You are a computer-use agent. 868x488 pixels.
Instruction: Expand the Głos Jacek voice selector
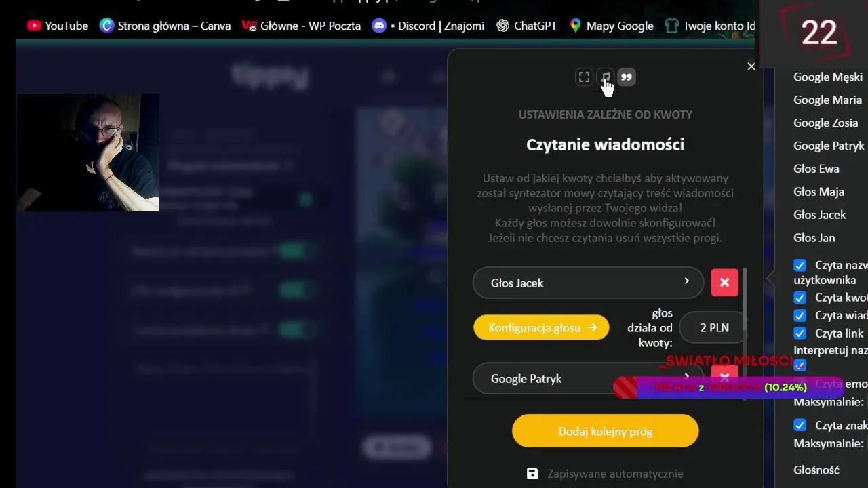pyautogui.click(x=588, y=283)
